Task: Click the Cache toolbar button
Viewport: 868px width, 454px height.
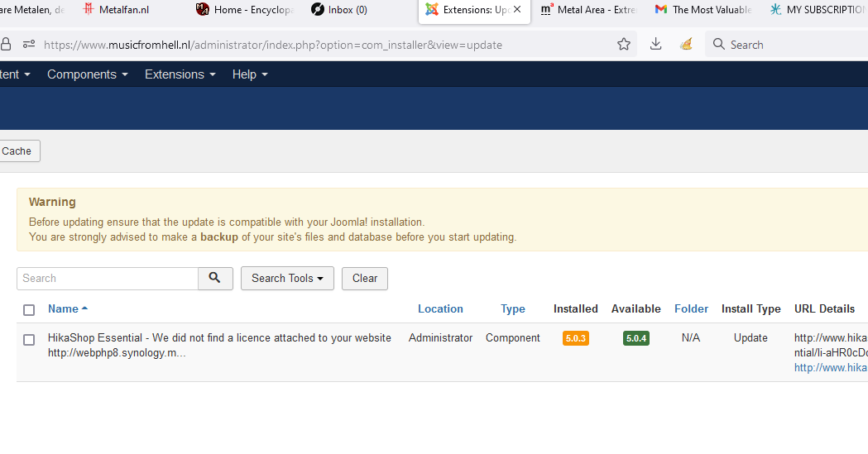Action: pyautogui.click(x=19, y=151)
